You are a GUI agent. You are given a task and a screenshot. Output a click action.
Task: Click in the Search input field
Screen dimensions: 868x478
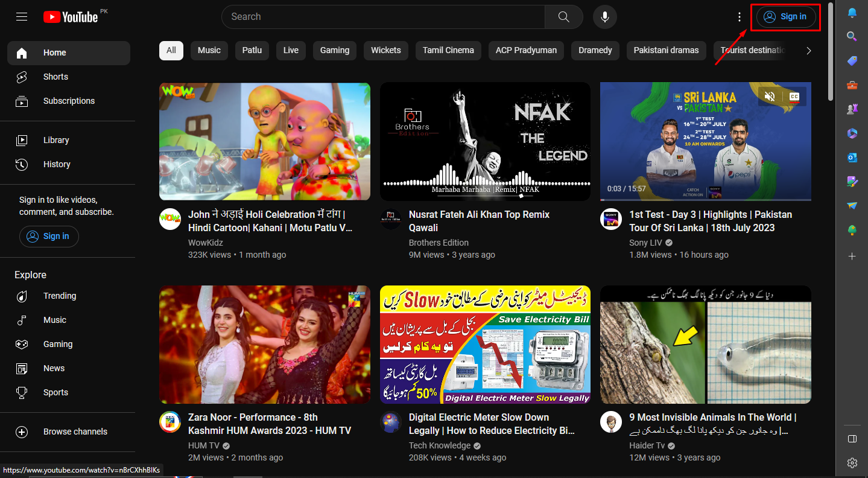pyautogui.click(x=383, y=17)
